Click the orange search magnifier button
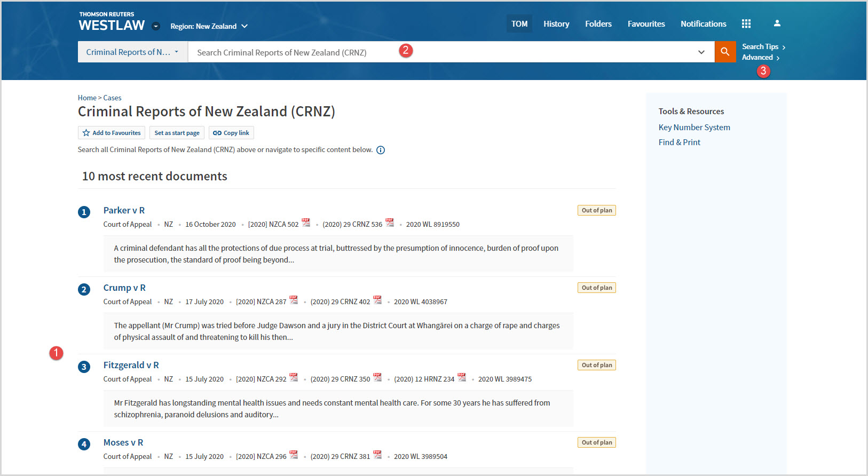The width and height of the screenshot is (868, 476). (x=725, y=52)
